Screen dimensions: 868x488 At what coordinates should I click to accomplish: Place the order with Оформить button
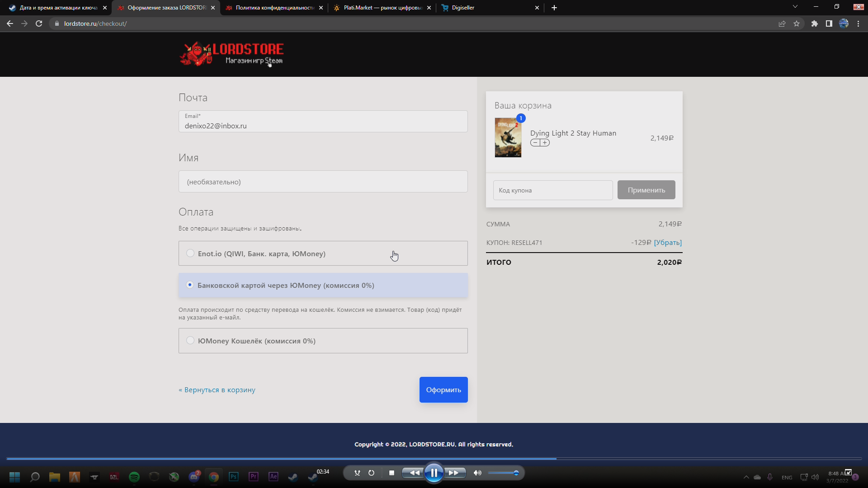click(x=443, y=390)
